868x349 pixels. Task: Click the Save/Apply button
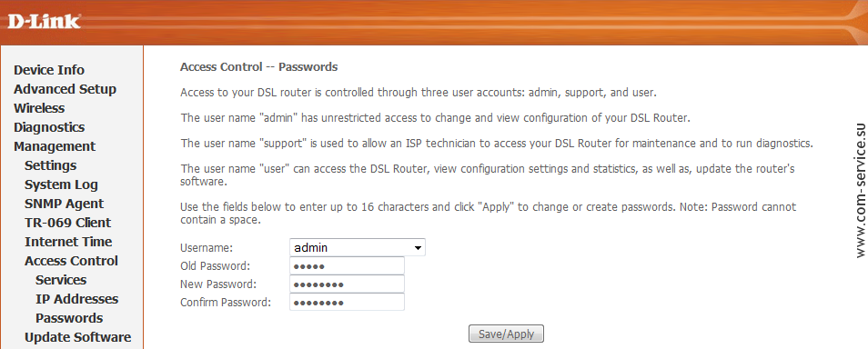click(506, 334)
